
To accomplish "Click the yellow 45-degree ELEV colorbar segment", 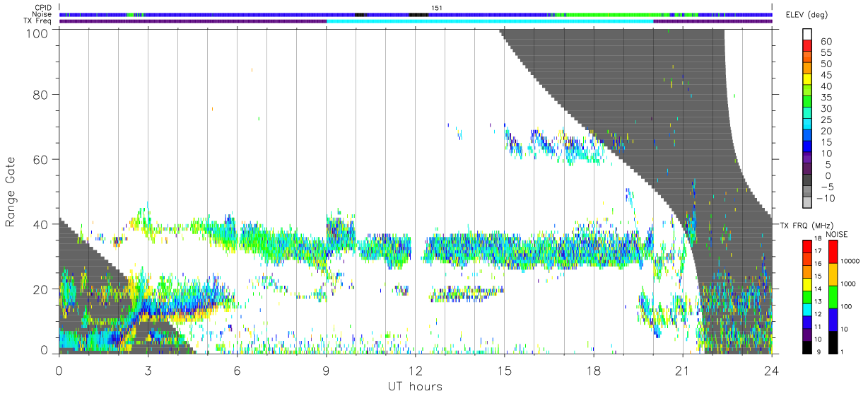I will (x=809, y=79).
